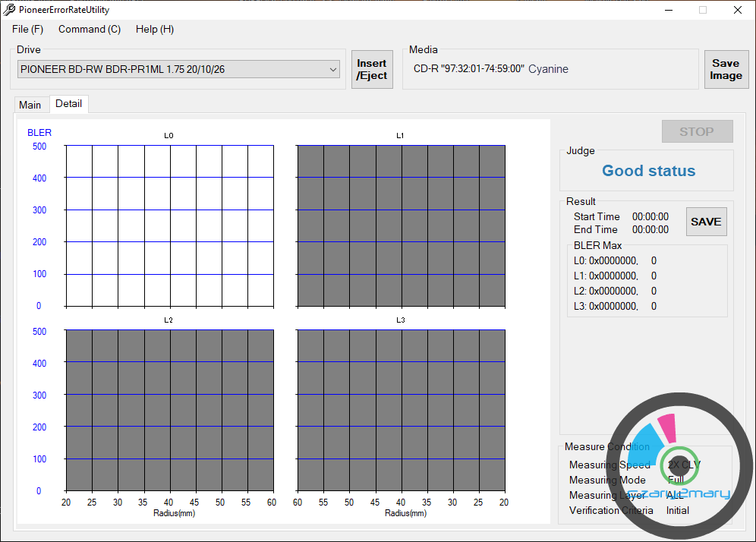Minimize the PioneerErrorRateUtility window
756x542 pixels.
pos(669,10)
